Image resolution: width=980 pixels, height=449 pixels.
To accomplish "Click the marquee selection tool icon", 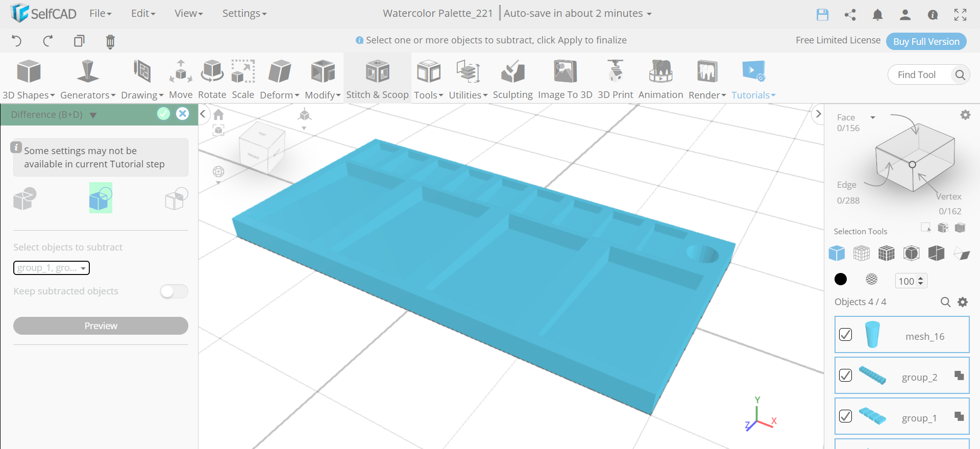I will 925,228.
